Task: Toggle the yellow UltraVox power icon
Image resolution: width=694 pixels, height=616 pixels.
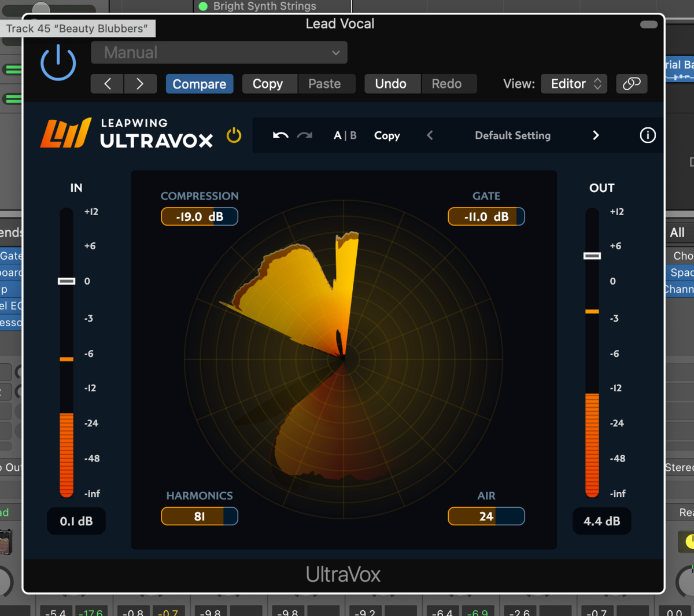Action: (x=234, y=135)
